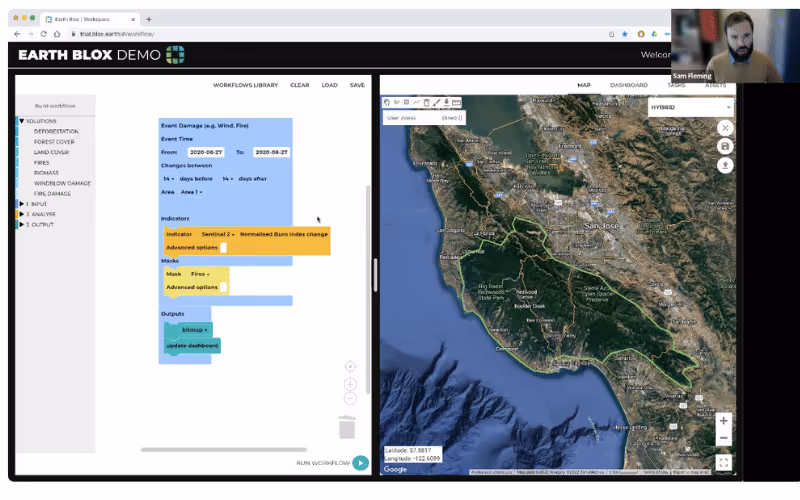Open the days after dropdown
Image resolution: width=800 pixels, height=500 pixels.
[228, 179]
